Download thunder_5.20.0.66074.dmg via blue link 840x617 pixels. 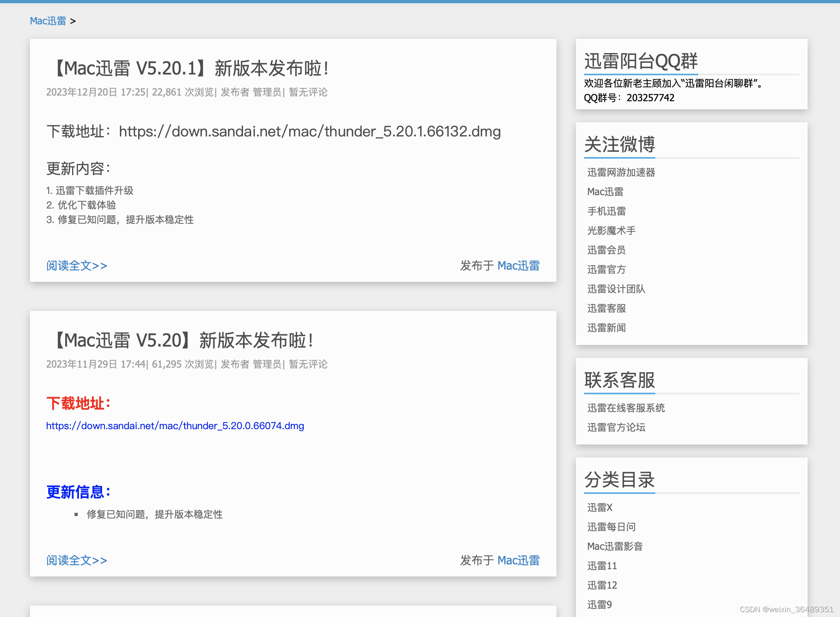point(175,426)
